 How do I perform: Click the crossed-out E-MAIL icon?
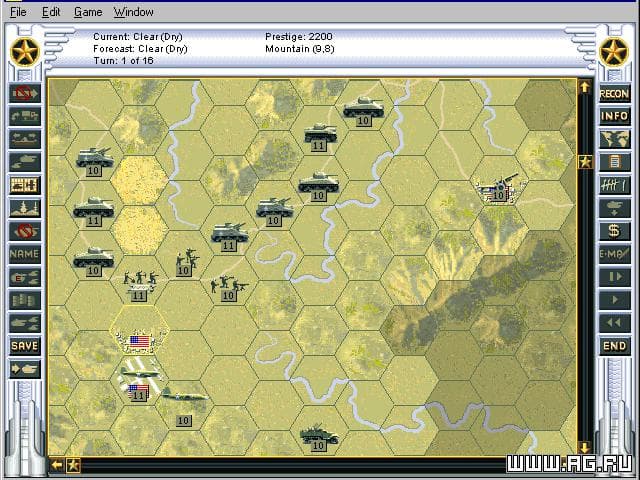(x=614, y=254)
